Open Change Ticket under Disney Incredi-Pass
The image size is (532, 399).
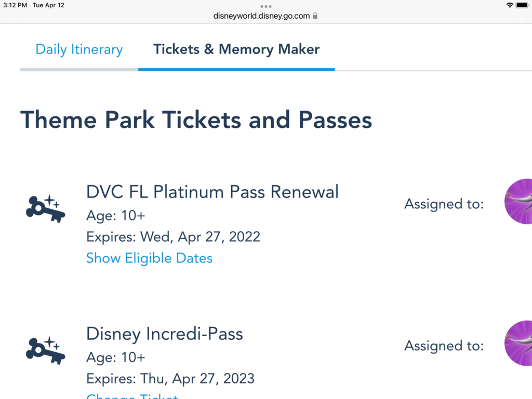(132, 396)
